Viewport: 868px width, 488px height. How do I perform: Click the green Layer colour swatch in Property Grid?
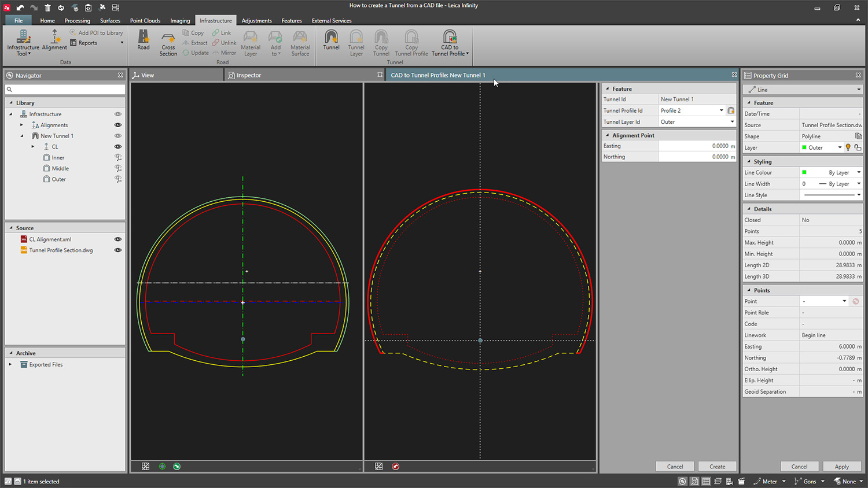tap(804, 147)
